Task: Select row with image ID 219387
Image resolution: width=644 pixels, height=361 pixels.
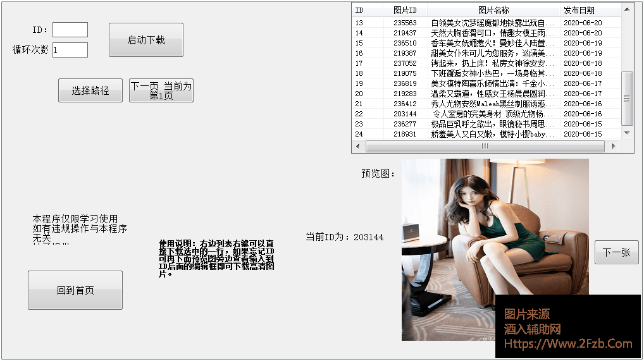Action: pos(486,53)
